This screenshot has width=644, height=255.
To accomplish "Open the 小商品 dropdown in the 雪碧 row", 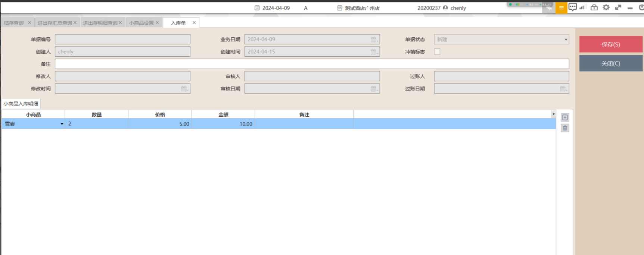I will 62,124.
